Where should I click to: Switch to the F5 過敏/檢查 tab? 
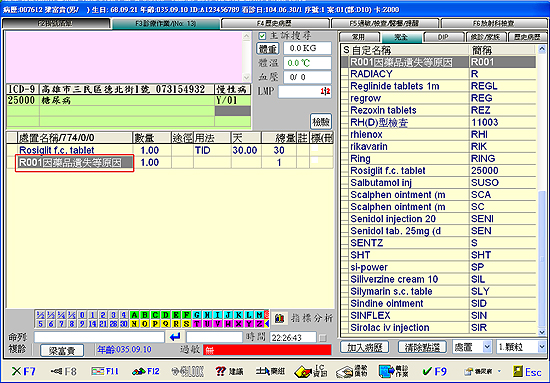coord(384,23)
